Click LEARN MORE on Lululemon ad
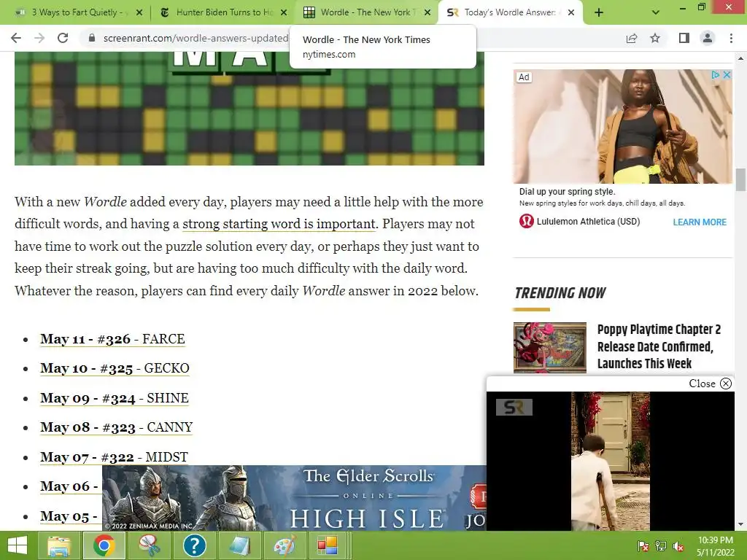747x560 pixels. (x=700, y=222)
